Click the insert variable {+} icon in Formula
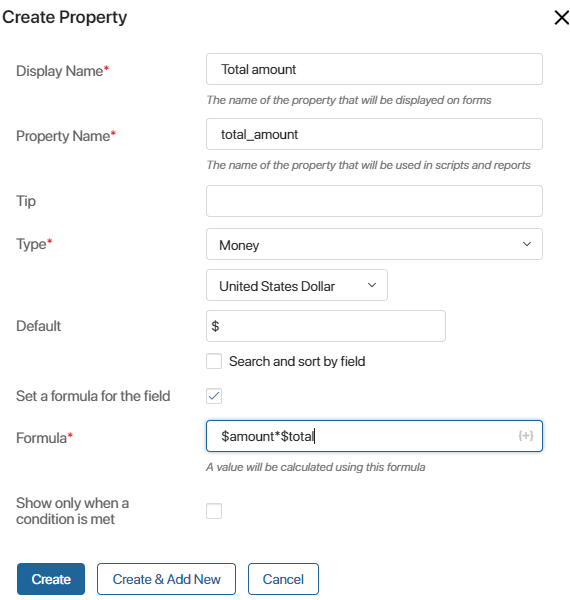 526,435
